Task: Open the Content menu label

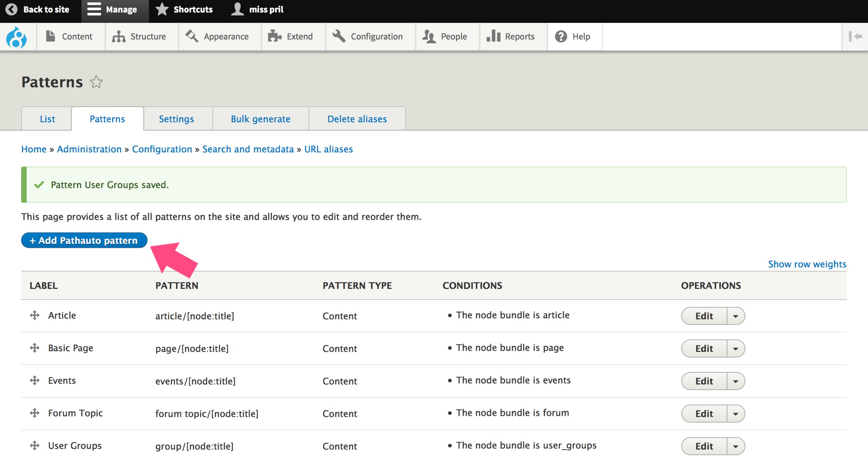Action: click(x=77, y=36)
